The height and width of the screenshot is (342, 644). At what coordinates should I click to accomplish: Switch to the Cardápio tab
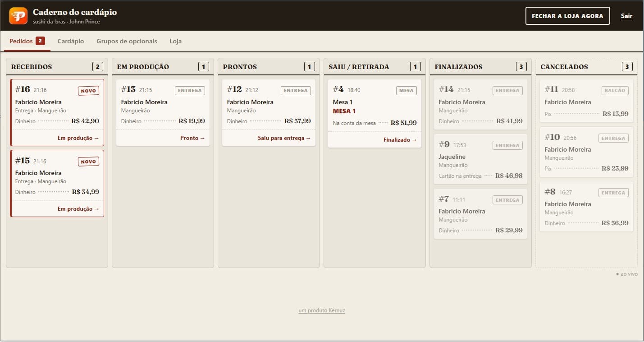pyautogui.click(x=71, y=41)
